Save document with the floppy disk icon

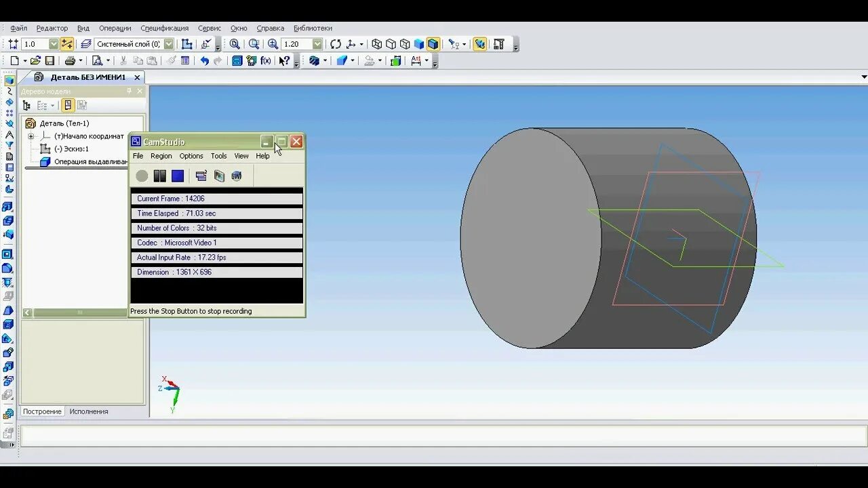click(50, 61)
